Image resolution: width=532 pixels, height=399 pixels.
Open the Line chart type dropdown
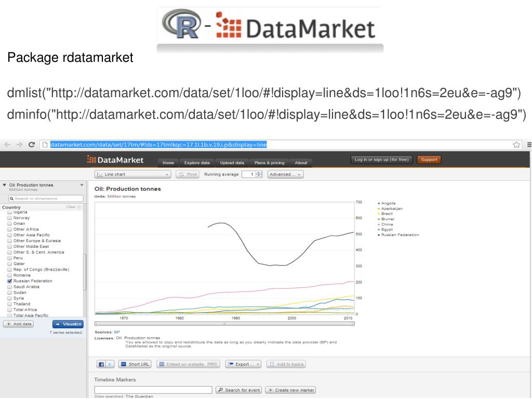coord(132,175)
